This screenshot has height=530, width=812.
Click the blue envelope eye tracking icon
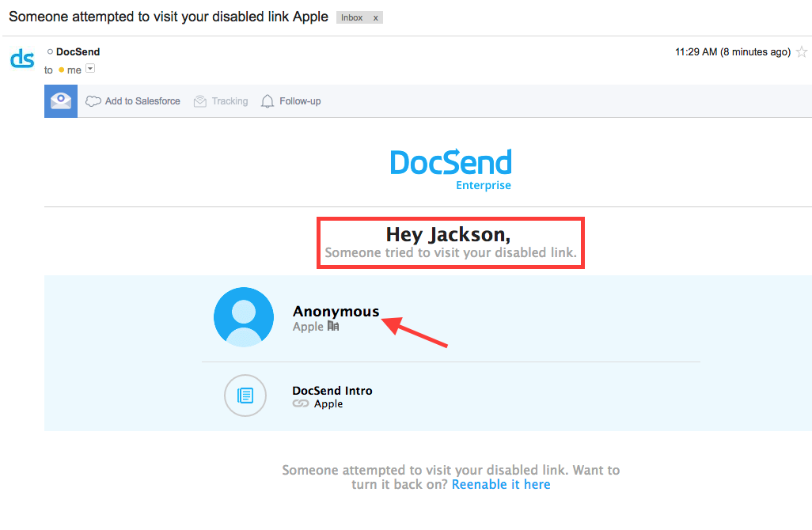pyautogui.click(x=61, y=101)
